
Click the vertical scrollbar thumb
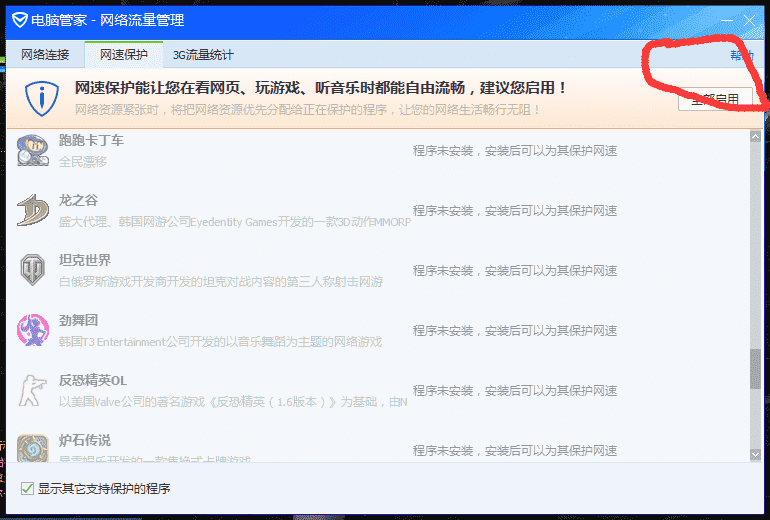(x=756, y=369)
